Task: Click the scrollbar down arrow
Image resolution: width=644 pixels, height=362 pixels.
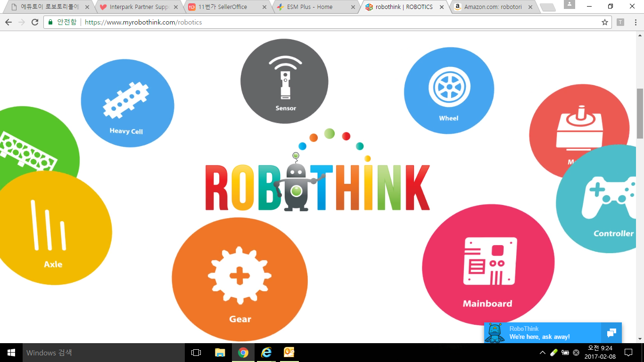Action: [640, 339]
